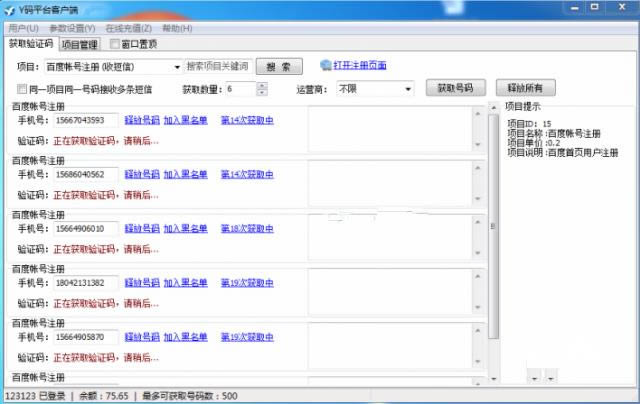The width and height of the screenshot is (640, 404).
Task: Click the globe icon beside 打开注册页面
Action: [325, 66]
